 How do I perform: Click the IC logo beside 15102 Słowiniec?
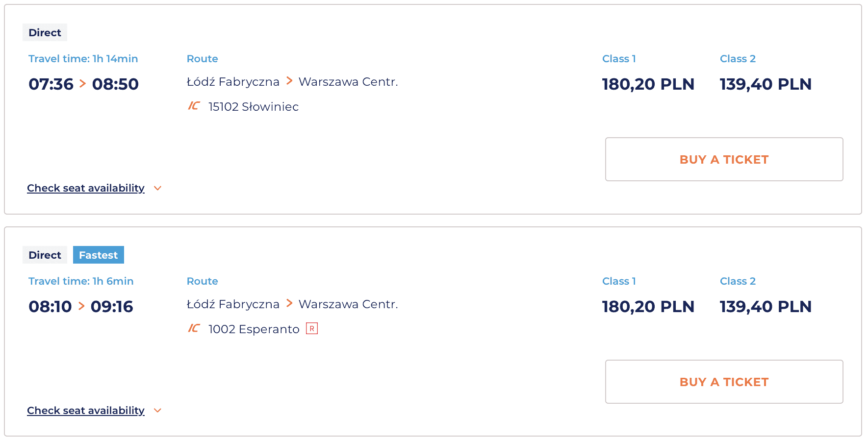click(x=194, y=106)
